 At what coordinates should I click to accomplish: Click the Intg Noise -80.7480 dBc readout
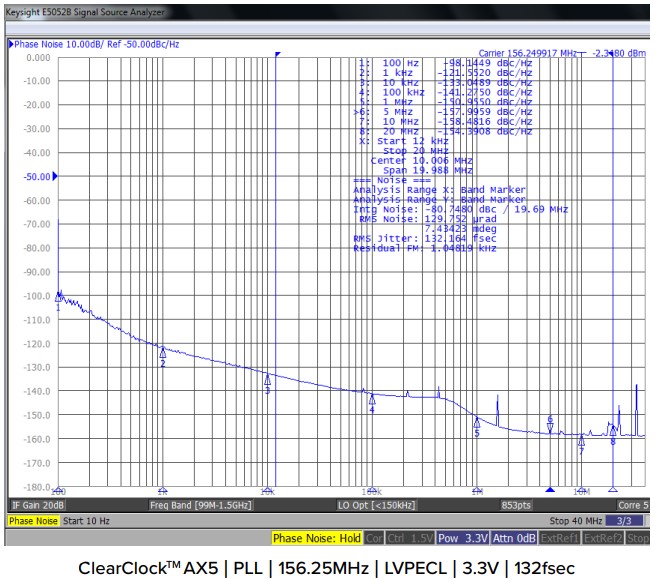point(461,209)
